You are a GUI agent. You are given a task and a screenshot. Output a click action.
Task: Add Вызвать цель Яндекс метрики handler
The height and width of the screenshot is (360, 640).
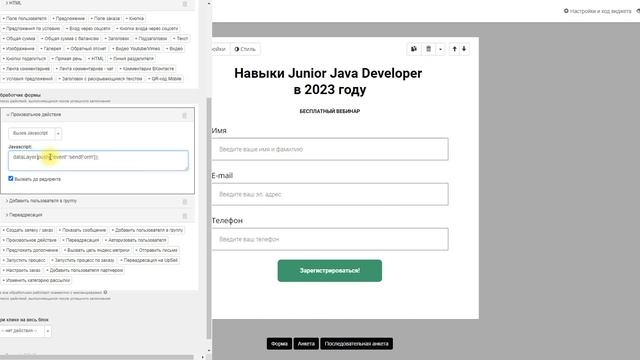point(96,250)
